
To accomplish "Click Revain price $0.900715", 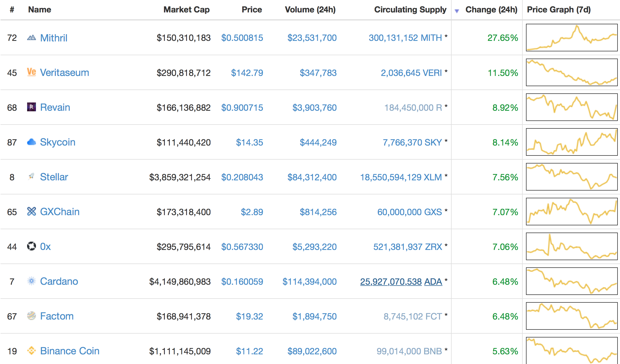I will tap(242, 107).
